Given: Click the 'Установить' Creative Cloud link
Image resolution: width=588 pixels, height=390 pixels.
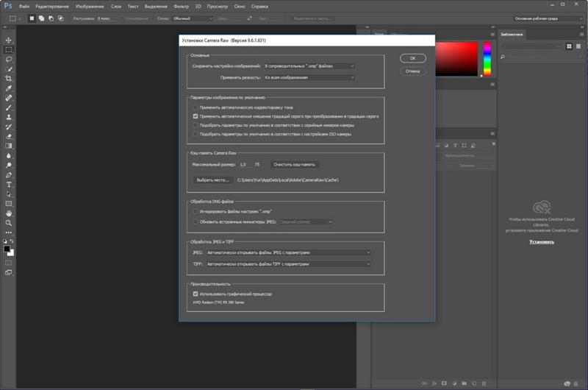Looking at the screenshot, I should tap(542, 242).
